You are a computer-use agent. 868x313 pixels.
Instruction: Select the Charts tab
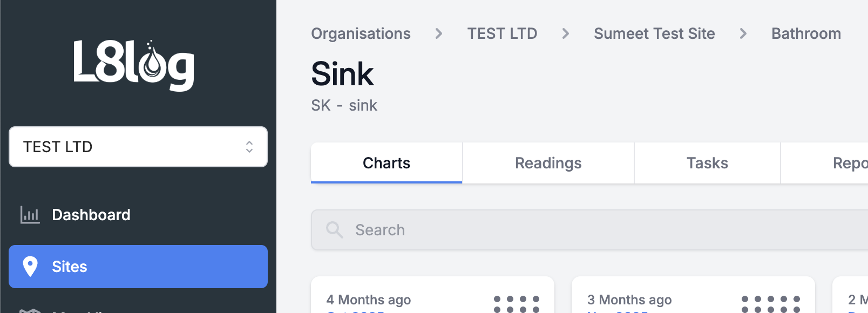pos(386,163)
